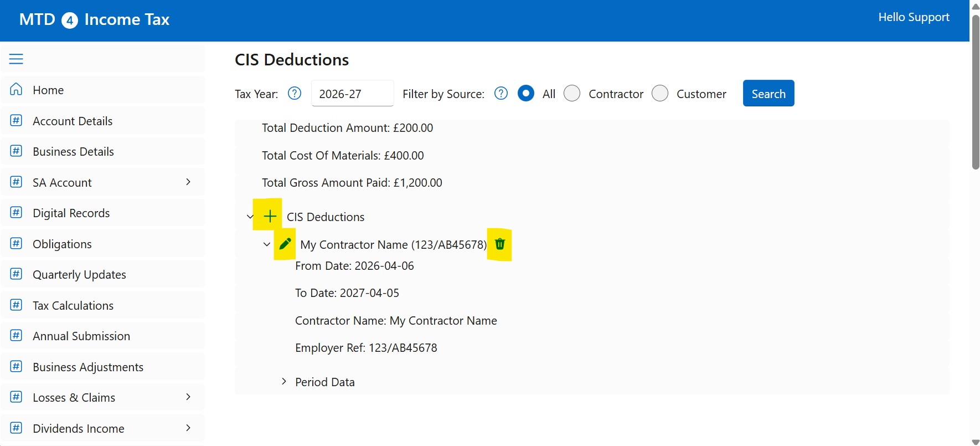Click the vertical page scrollbar thumb
Screen dimensions: 980x446
(976, 91)
